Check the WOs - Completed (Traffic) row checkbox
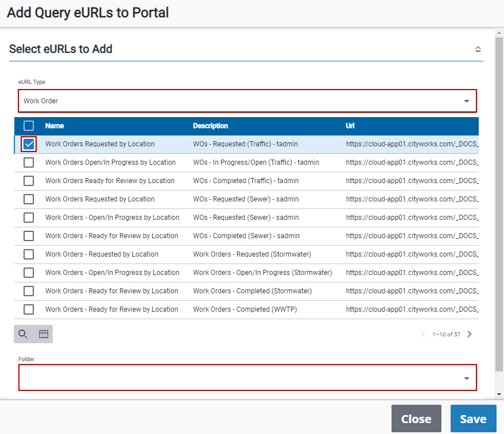This screenshot has height=434, width=504. [29, 181]
